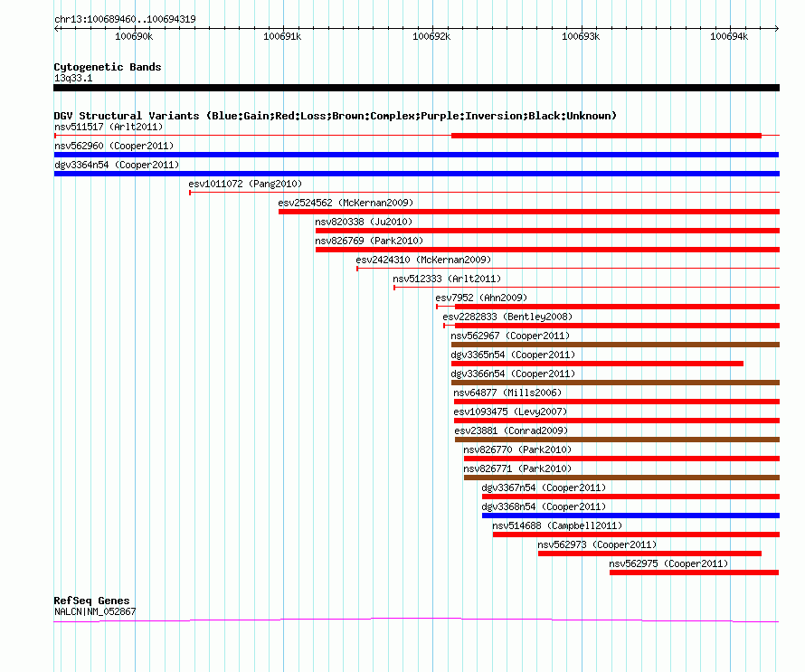This screenshot has width=805, height=672.
Task: Click esv23881 (Conrad2009) label
Action: [511, 431]
